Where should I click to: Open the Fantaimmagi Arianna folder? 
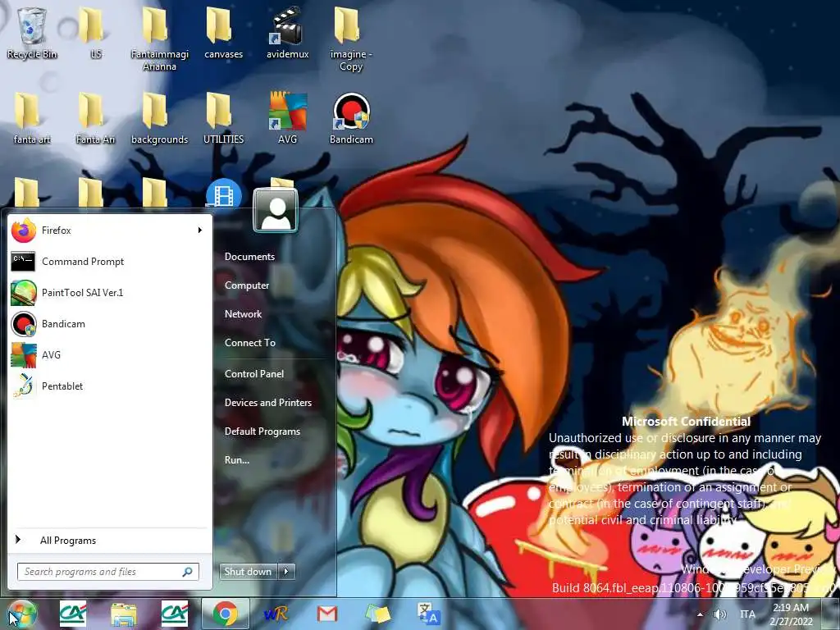pyautogui.click(x=159, y=39)
